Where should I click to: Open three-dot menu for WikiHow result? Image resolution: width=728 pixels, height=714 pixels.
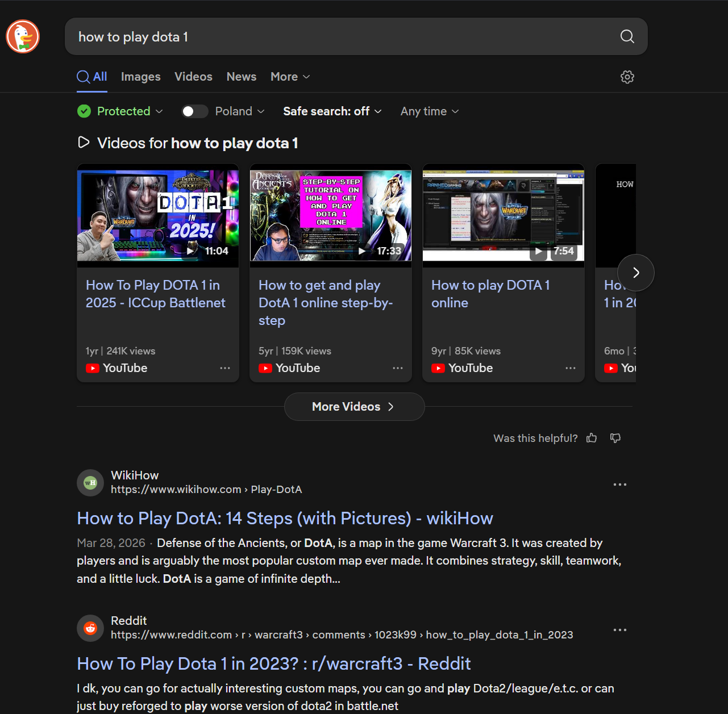point(620,485)
